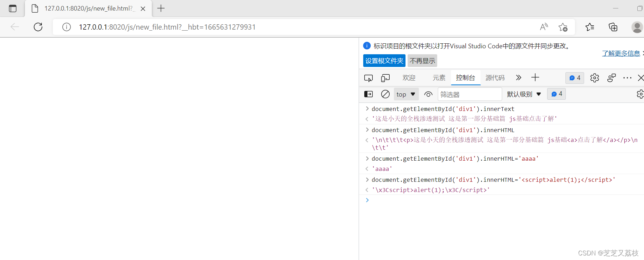Activate Read Aloud icon
The image size is (644, 260).
point(544,27)
